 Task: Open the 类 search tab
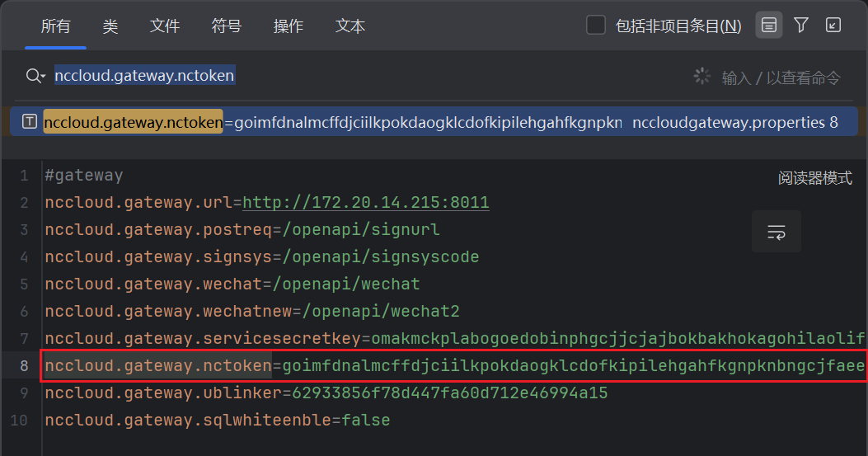point(110,26)
